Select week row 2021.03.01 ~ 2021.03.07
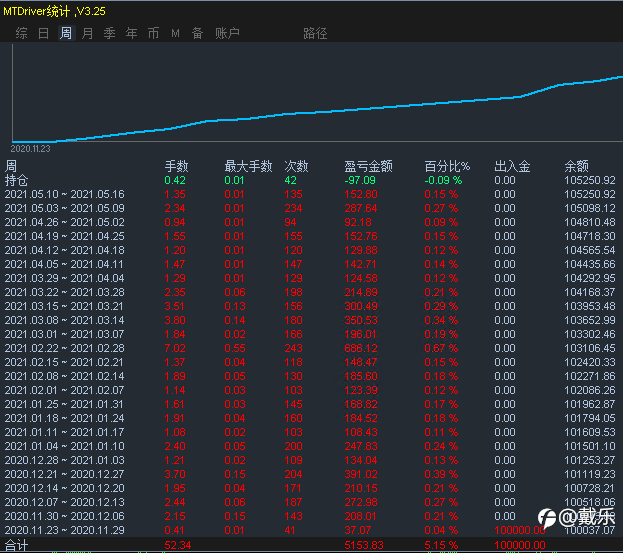623x553 pixels. (64, 334)
